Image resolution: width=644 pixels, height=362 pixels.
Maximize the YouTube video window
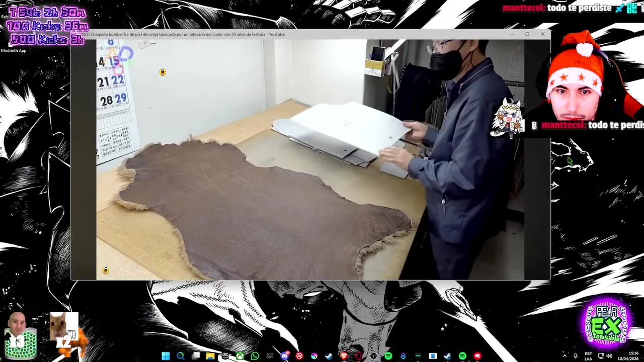[527, 34]
